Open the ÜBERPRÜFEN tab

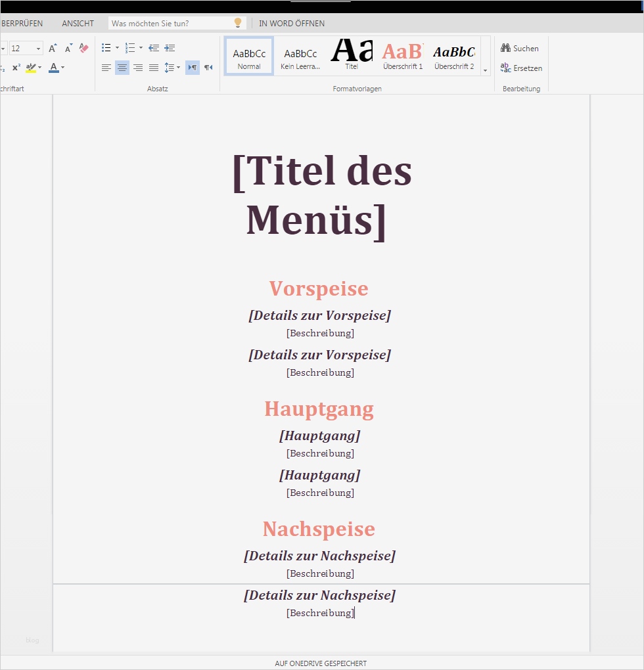click(22, 24)
